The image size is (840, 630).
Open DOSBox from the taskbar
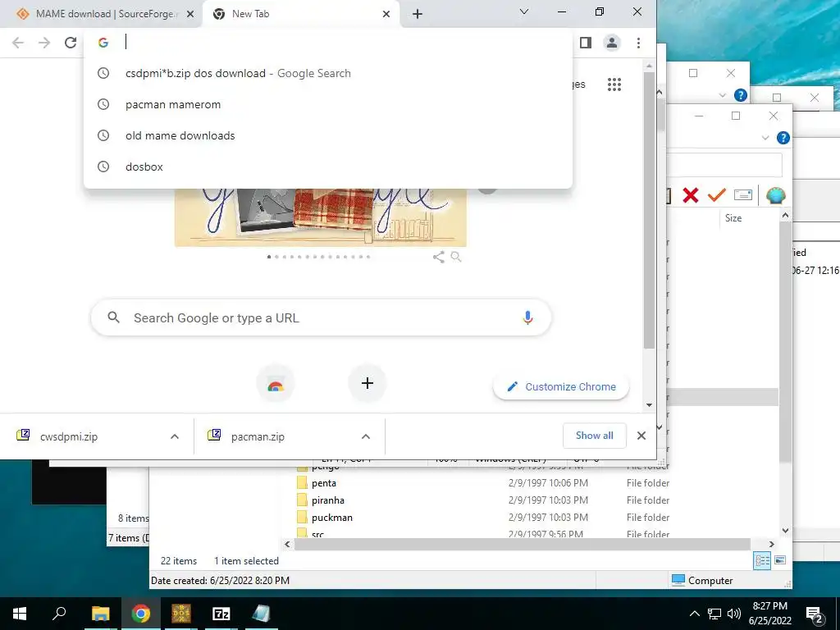(181, 614)
